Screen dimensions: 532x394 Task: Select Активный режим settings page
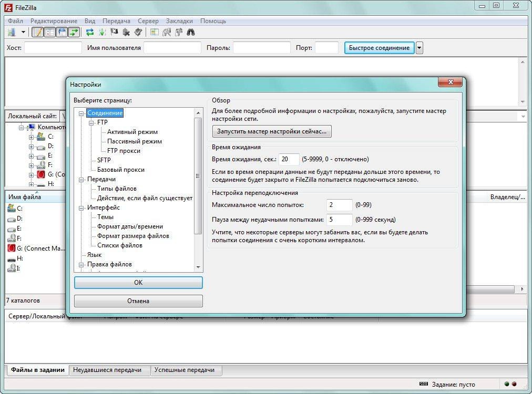pyautogui.click(x=132, y=132)
